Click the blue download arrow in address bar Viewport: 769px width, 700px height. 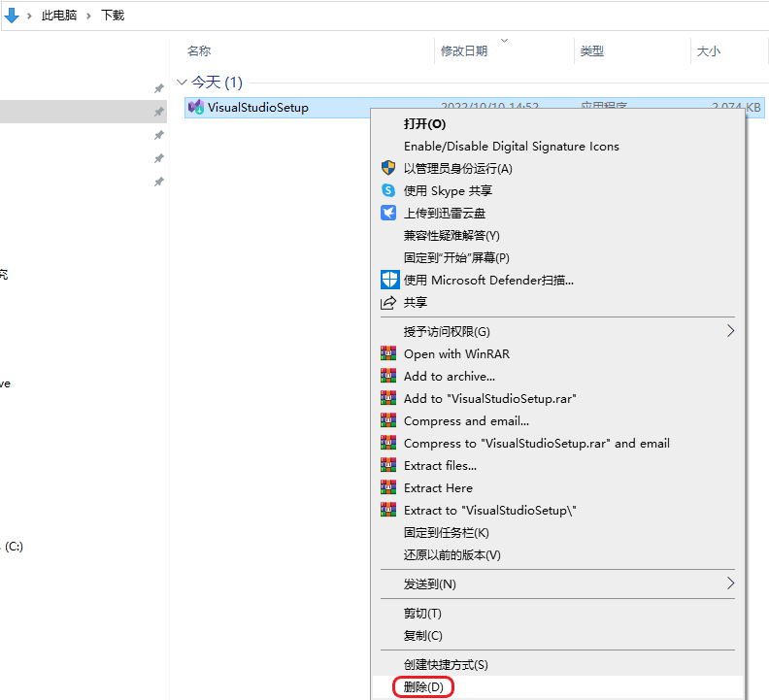(x=12, y=16)
